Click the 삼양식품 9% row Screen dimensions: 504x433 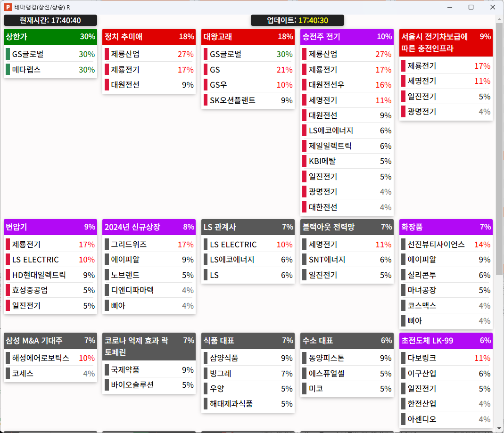(x=248, y=358)
